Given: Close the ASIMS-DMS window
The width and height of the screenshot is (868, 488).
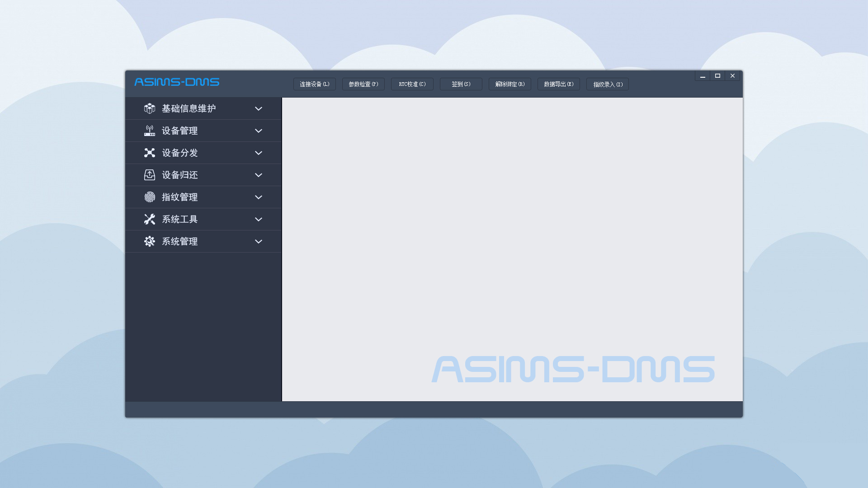Looking at the screenshot, I should tap(732, 76).
